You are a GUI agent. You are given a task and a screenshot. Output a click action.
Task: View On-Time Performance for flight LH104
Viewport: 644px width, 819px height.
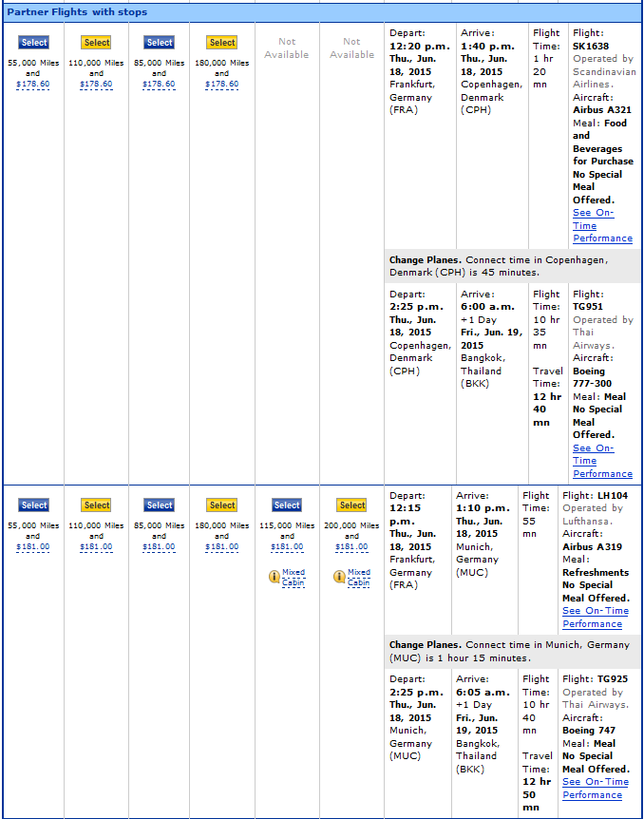point(595,618)
